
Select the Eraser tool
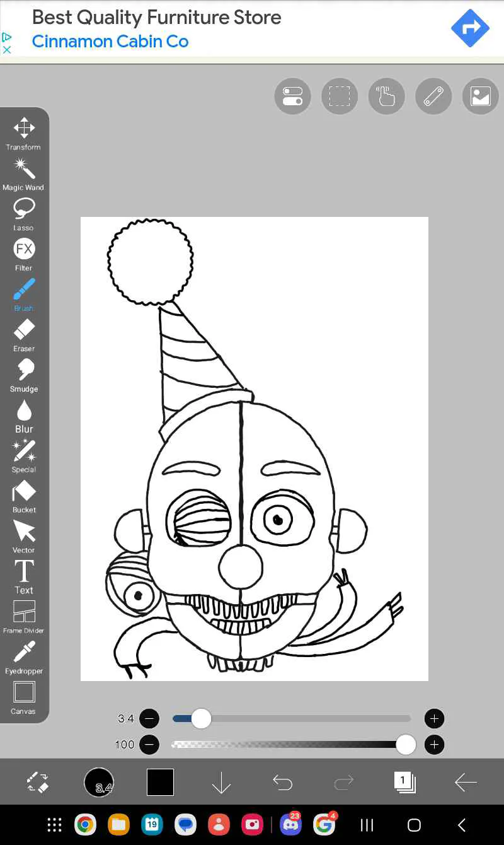tap(24, 335)
